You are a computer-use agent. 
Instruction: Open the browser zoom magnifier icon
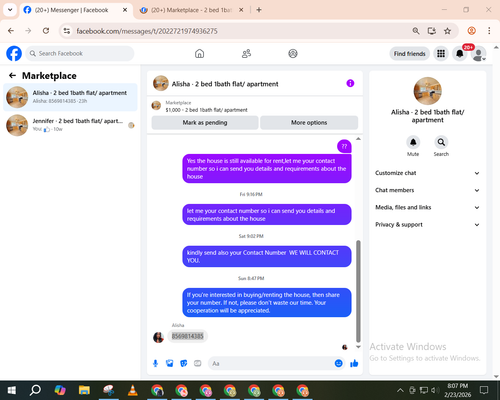click(x=416, y=31)
